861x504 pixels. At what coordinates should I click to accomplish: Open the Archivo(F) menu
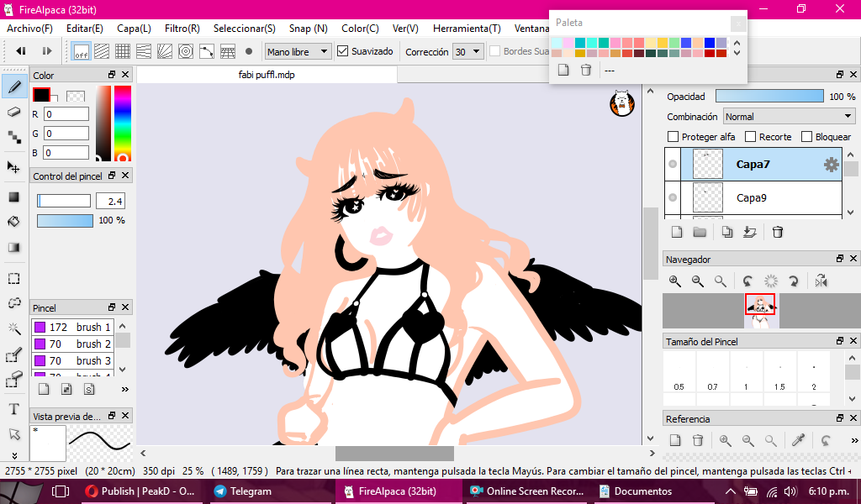click(x=29, y=29)
